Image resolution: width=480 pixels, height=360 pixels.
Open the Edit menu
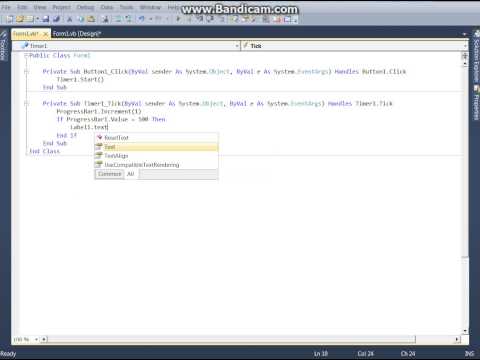[x=22, y=7]
